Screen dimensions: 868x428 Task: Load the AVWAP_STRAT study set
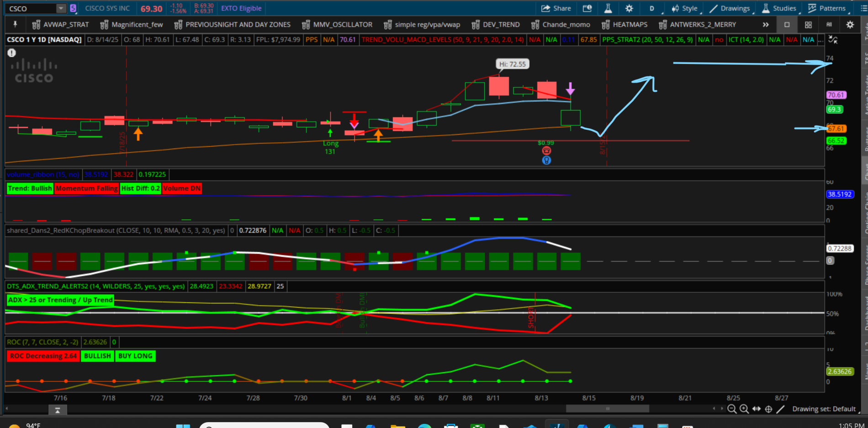pyautogui.click(x=60, y=25)
